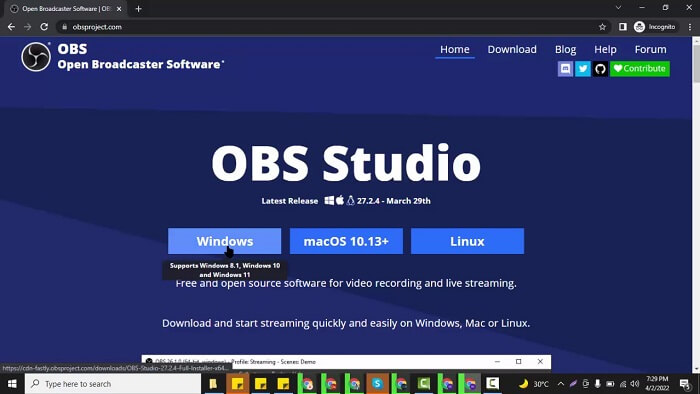Image resolution: width=700 pixels, height=394 pixels.
Task: Open the network status tray icon
Action: pyautogui.click(x=623, y=384)
